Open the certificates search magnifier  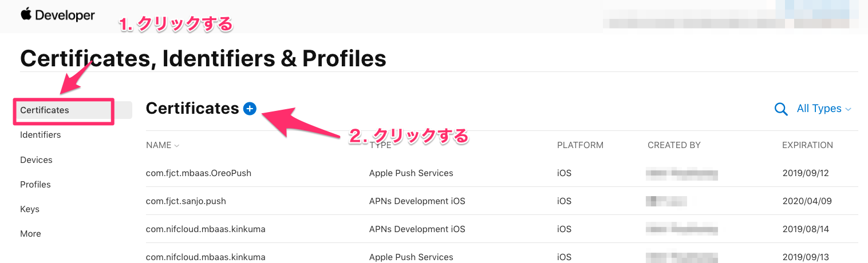[781, 109]
